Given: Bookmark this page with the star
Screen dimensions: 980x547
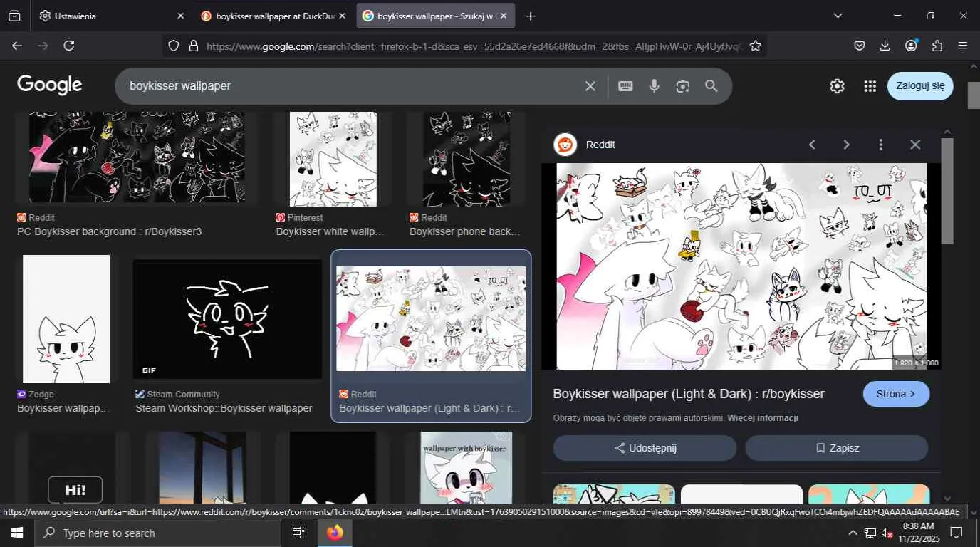Looking at the screenshot, I should coord(756,46).
